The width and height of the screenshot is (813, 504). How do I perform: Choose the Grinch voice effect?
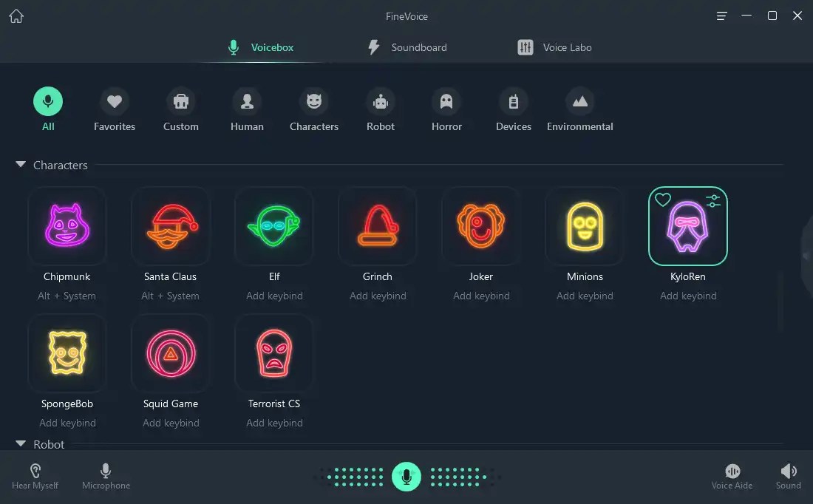click(378, 226)
